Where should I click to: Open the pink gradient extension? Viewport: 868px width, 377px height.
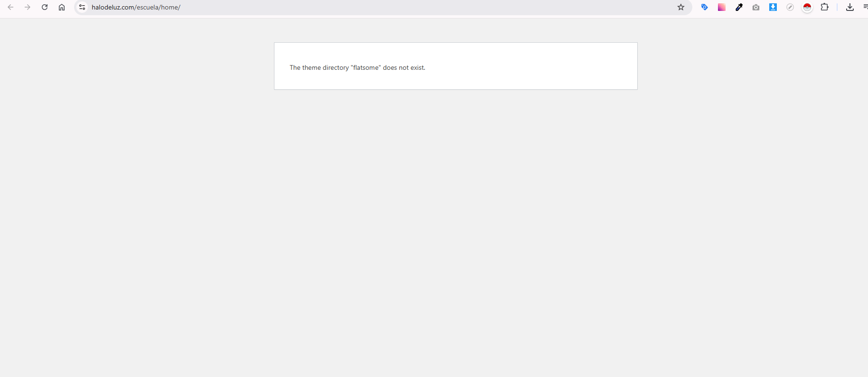(722, 7)
